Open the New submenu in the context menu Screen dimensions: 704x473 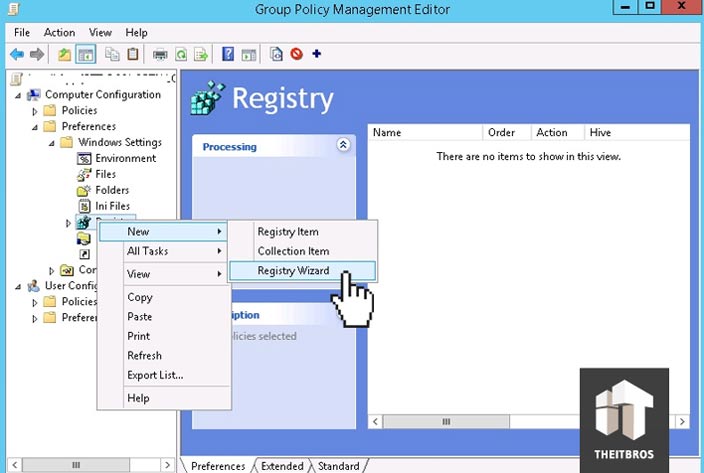coord(163,232)
